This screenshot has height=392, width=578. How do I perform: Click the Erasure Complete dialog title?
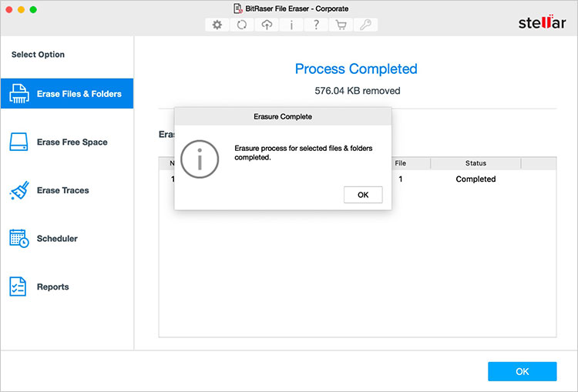283,117
